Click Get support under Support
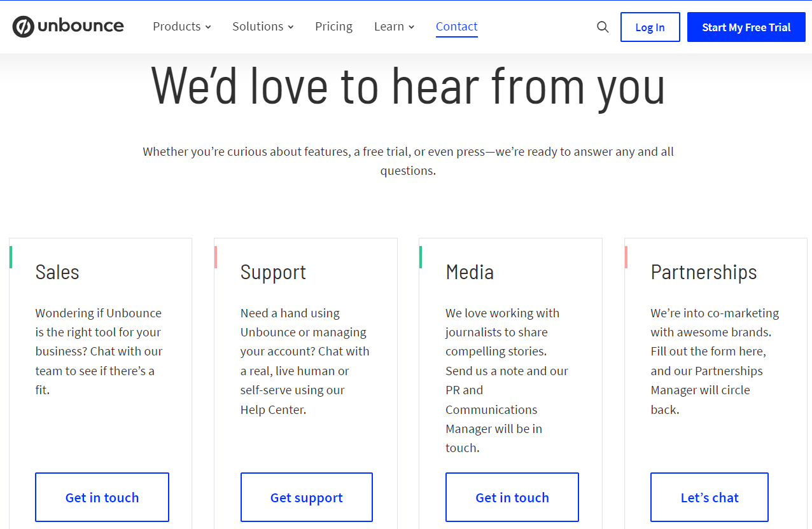 pyautogui.click(x=306, y=497)
